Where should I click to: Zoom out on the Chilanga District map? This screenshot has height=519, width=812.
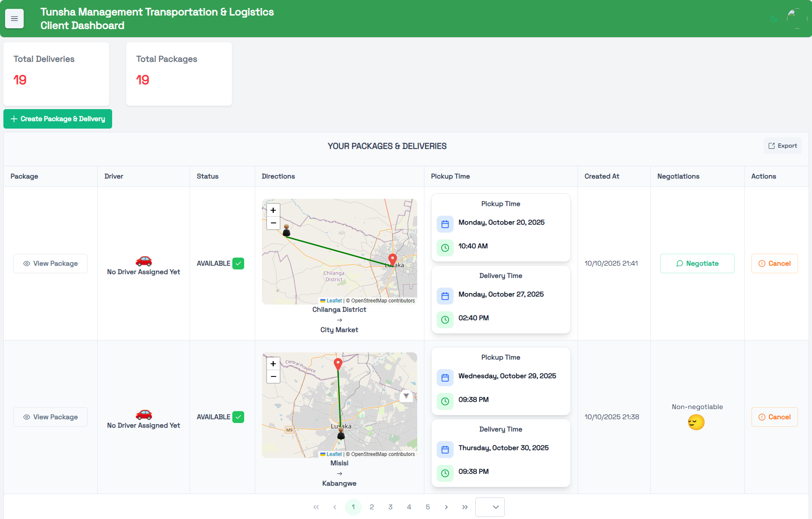273,223
